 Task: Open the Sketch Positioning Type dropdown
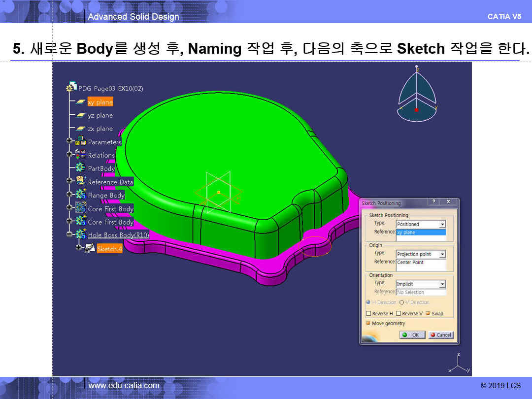(442, 225)
